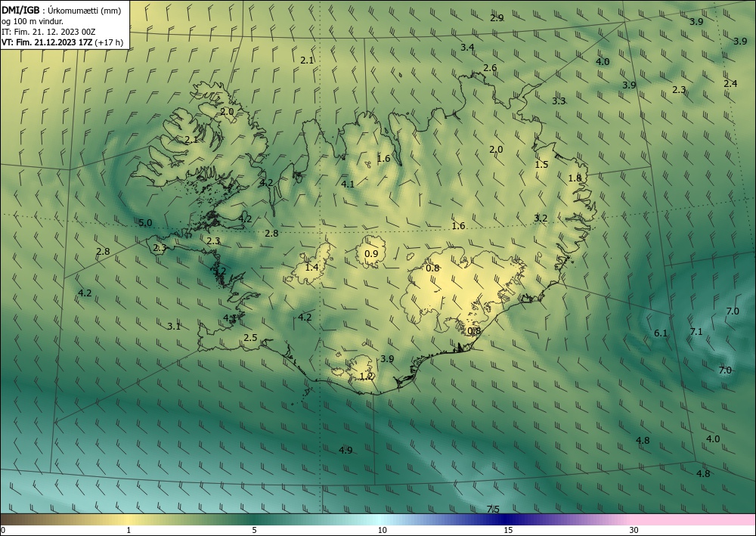Screen dimensions: 756x536
Task: Click the 1.2 value on Mýrdalsjökull glacier
Action: coord(367,376)
